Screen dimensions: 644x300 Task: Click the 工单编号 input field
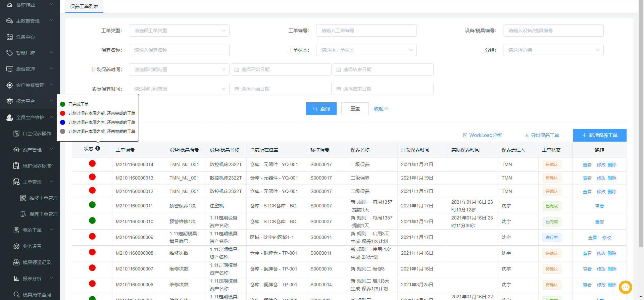pos(366,31)
